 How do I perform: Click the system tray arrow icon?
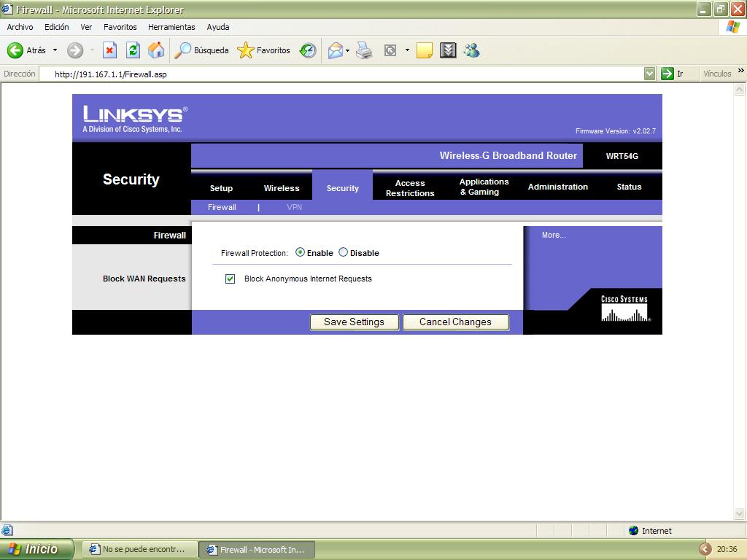(705, 549)
